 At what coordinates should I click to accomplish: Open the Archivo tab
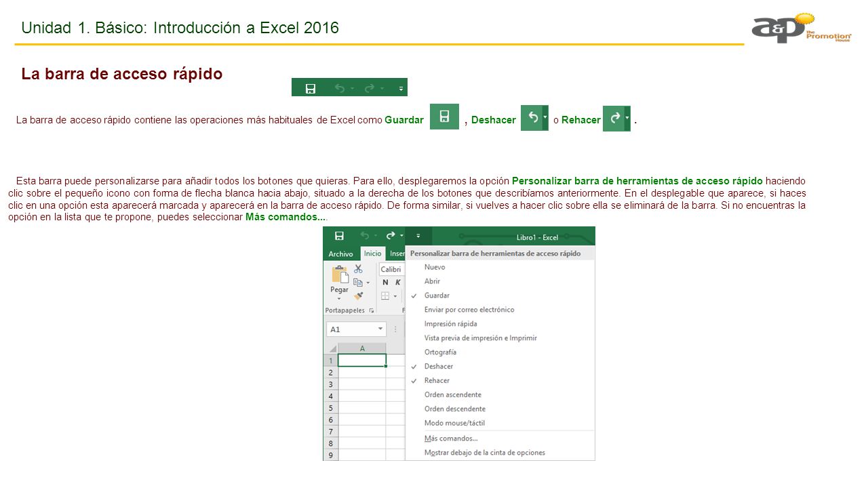click(x=341, y=253)
